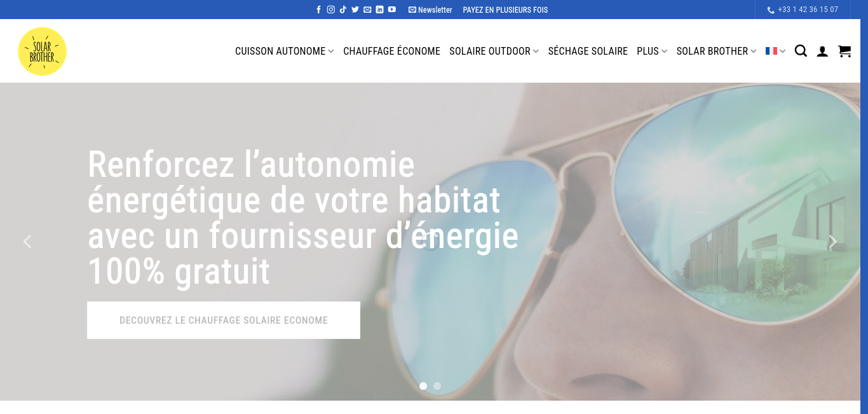Expand the Solaire Outdoor dropdown

[x=494, y=51]
